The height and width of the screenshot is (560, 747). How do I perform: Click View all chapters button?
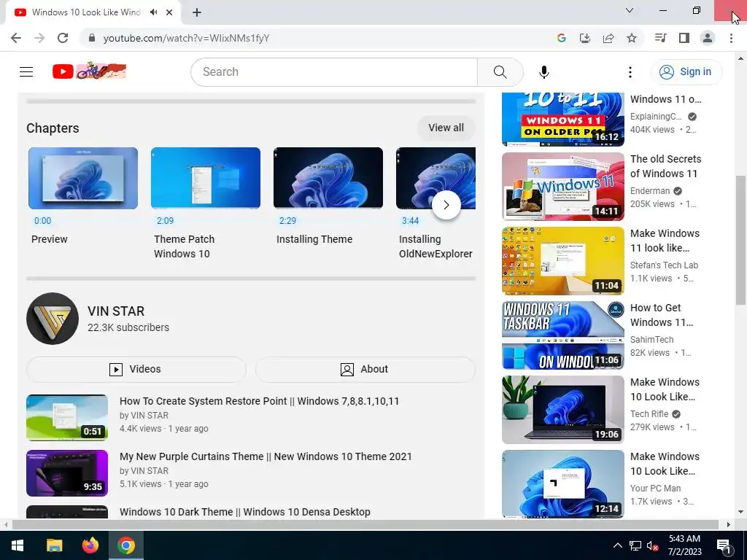pos(446,128)
